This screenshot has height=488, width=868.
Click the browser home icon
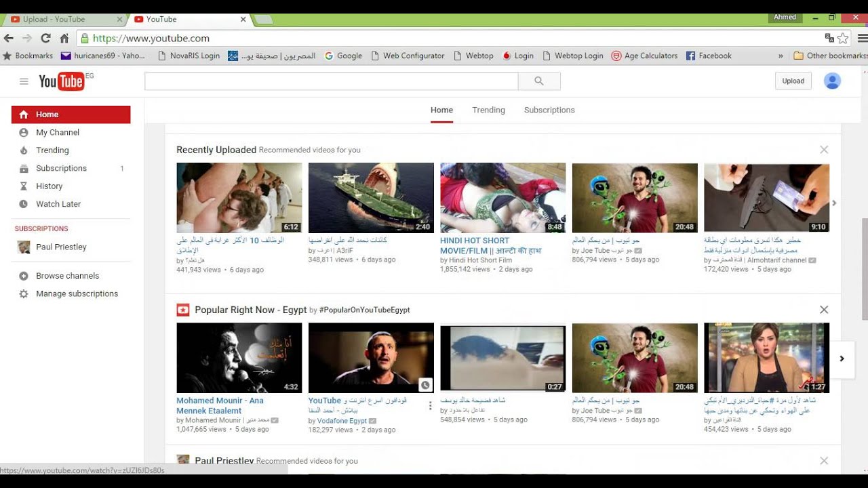[64, 39]
